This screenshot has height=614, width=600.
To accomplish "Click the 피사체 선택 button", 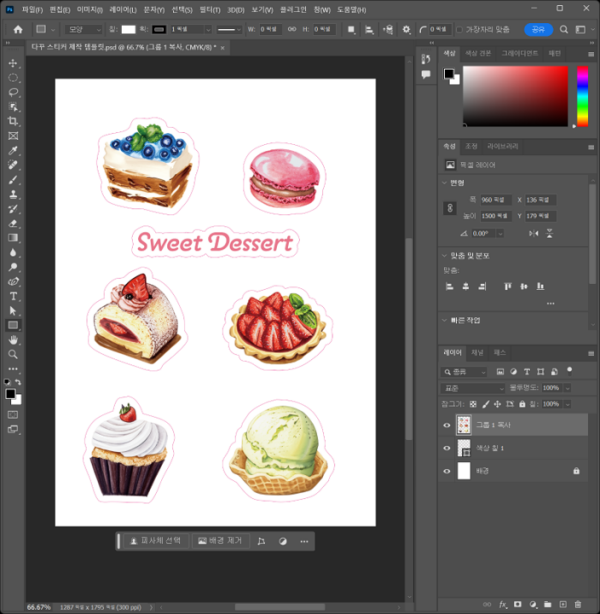I will tap(156, 541).
